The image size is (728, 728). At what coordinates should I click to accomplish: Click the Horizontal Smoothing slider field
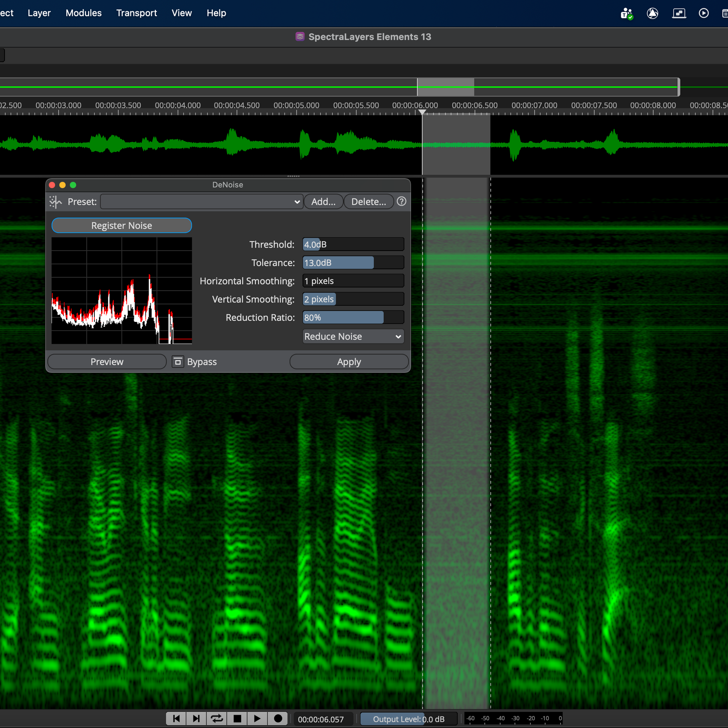pyautogui.click(x=353, y=281)
